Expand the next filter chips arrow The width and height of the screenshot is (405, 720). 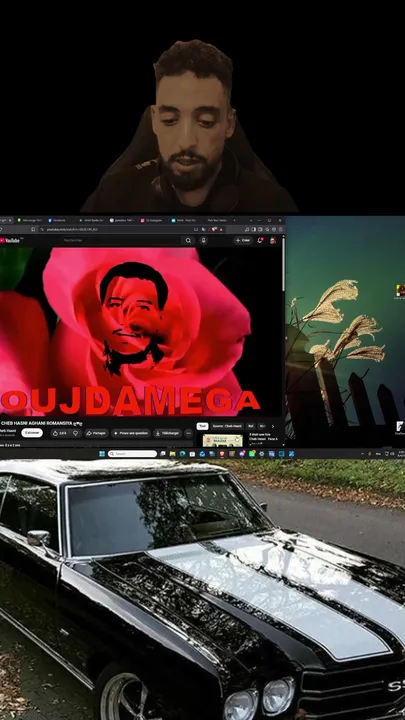point(273,426)
